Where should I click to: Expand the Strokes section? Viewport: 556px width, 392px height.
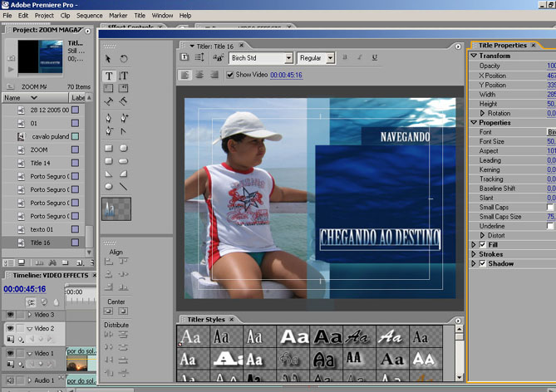[x=474, y=255]
